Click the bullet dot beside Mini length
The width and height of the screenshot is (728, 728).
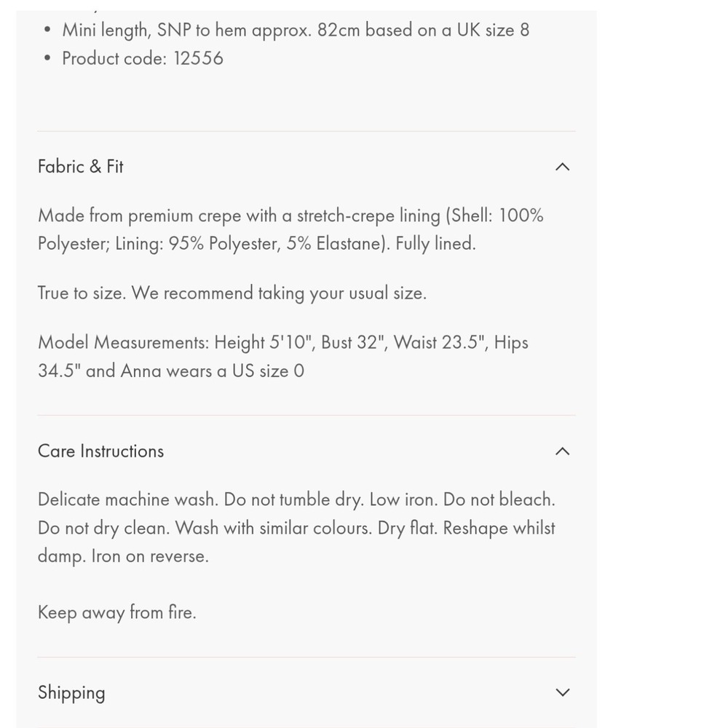pyautogui.click(x=47, y=30)
